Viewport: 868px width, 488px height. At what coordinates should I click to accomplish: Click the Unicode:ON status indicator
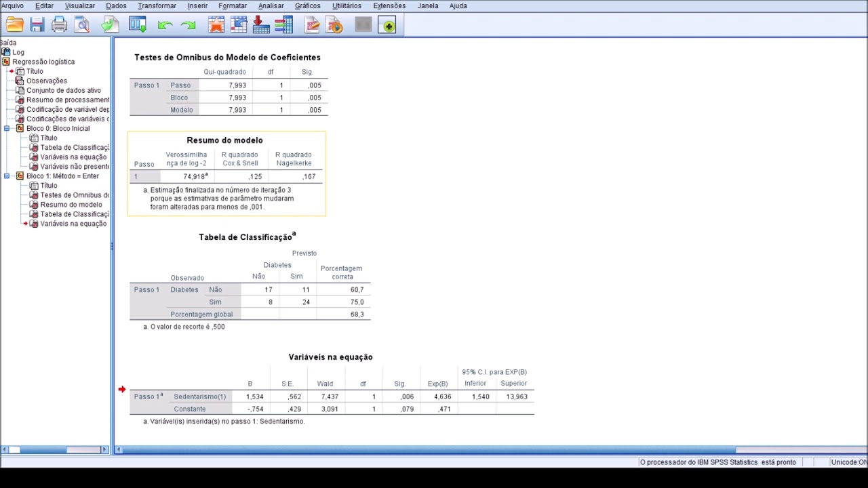tap(850, 462)
